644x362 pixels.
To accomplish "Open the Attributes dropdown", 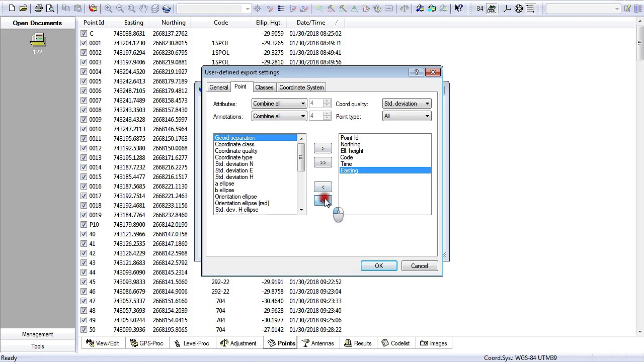I will tap(279, 104).
